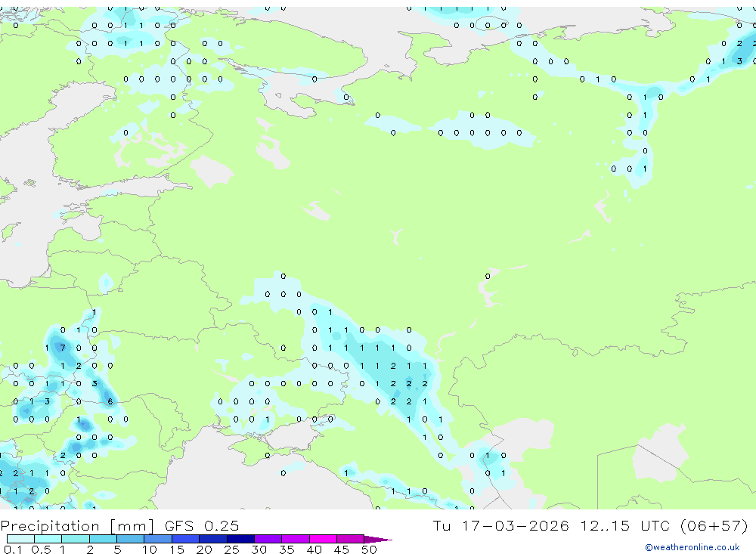756x554 pixels.
Task: Pick the 10–15 mm legend color swatch
Action: click(x=158, y=539)
